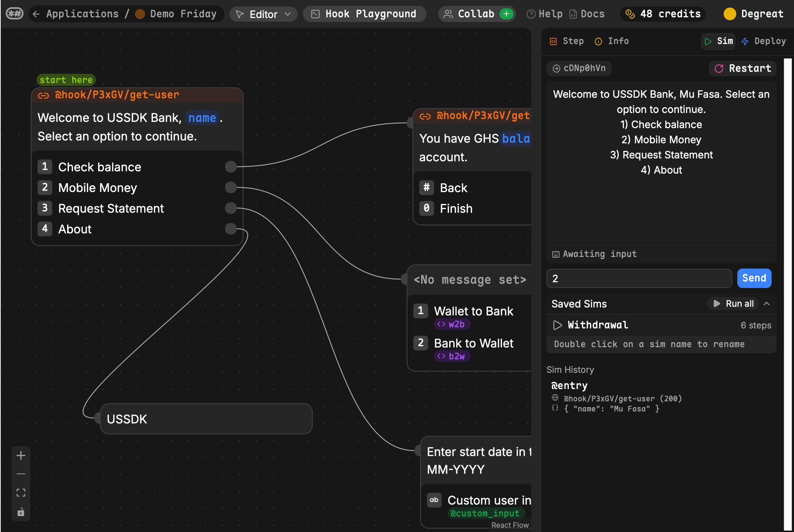Click the credits coin icon

click(630, 14)
